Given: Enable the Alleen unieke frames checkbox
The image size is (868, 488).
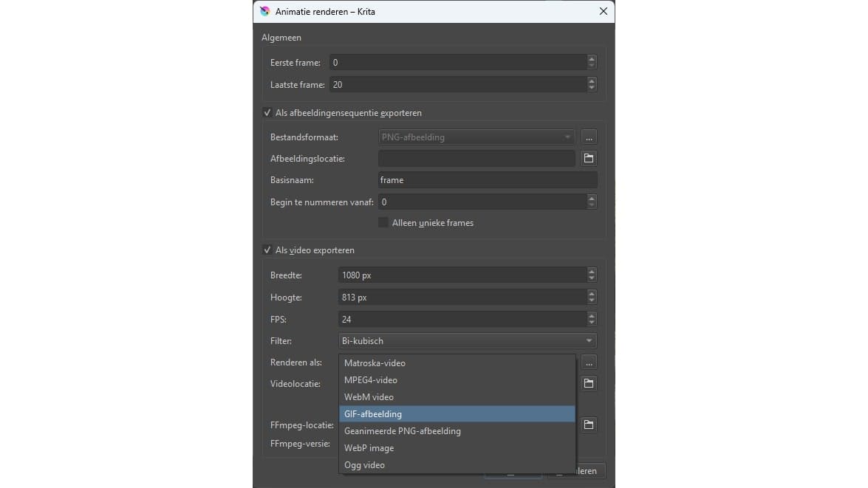Looking at the screenshot, I should coord(383,222).
